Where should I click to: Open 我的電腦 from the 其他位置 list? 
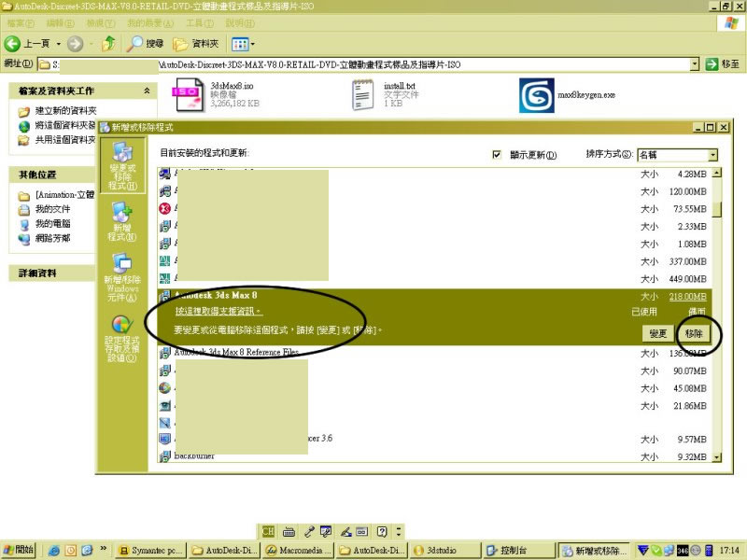pos(52,224)
